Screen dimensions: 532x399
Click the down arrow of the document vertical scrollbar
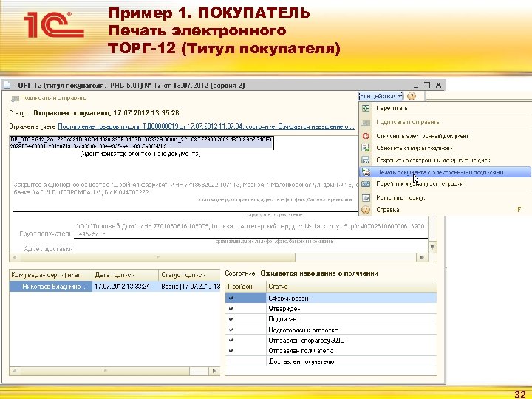[x=432, y=247]
